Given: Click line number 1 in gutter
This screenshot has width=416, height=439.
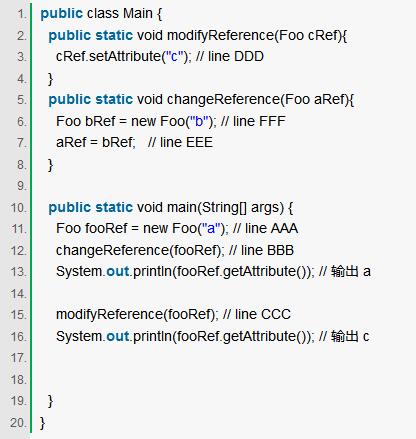Looking at the screenshot, I should (22, 14).
